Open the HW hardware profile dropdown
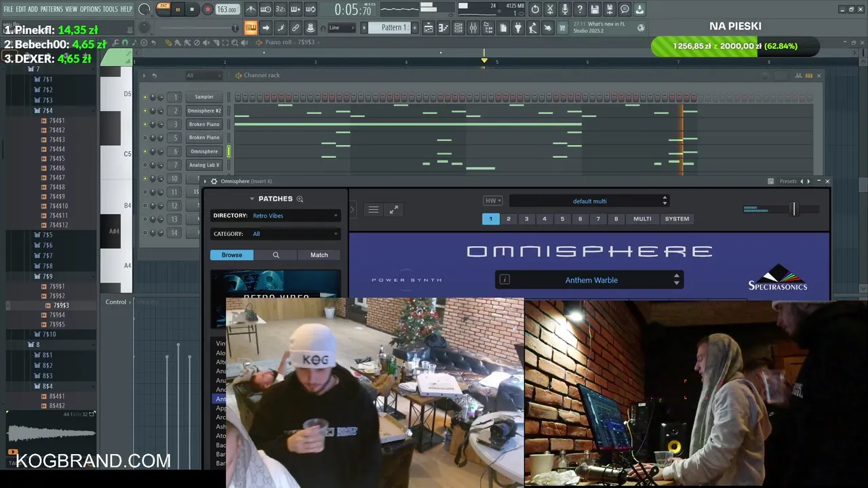Viewport: 868px width, 488px height. 493,201
